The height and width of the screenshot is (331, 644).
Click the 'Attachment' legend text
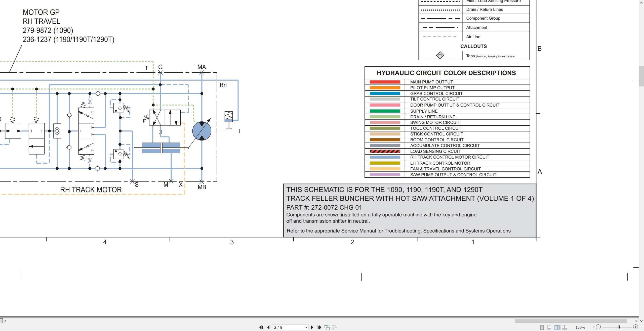pos(476,27)
